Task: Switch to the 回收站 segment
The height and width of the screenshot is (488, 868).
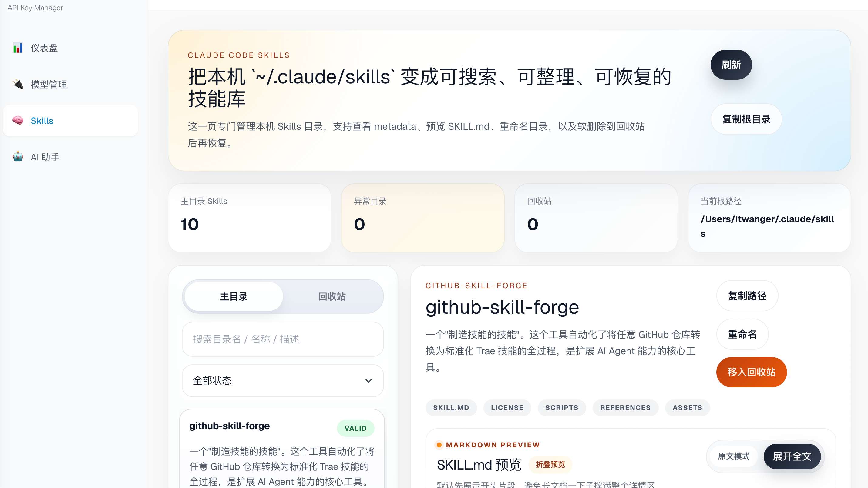Action: pyautogui.click(x=332, y=296)
